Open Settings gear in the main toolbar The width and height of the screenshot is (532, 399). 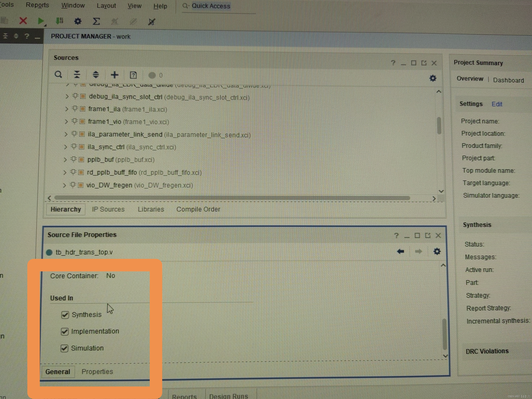pyautogui.click(x=78, y=21)
